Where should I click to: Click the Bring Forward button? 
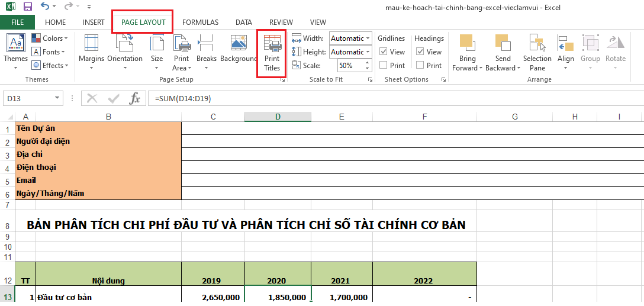tap(467, 53)
